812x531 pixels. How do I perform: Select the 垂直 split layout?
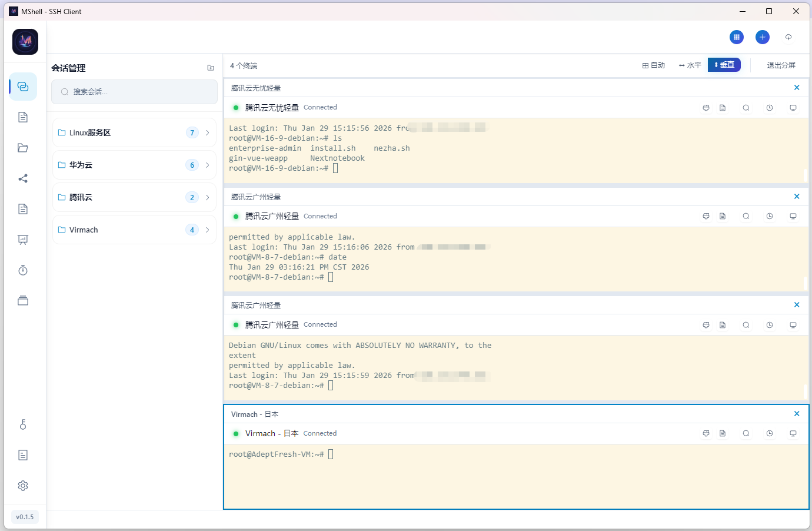click(724, 65)
